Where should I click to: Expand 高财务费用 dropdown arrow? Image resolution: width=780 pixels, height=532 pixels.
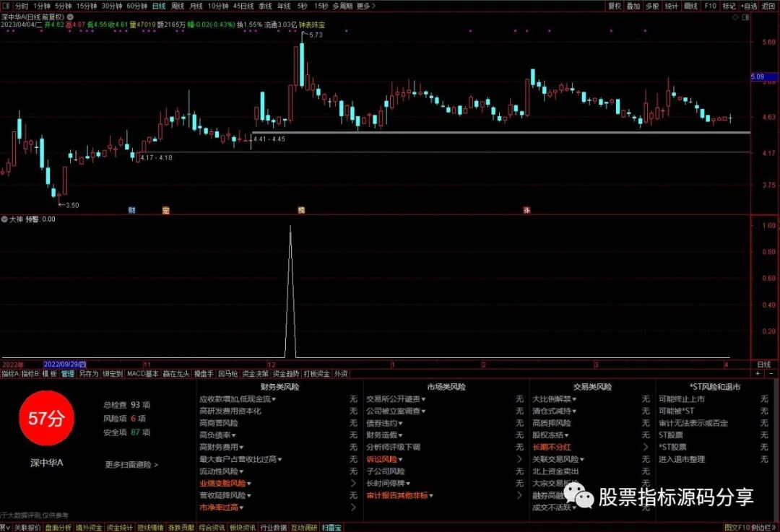(241, 447)
